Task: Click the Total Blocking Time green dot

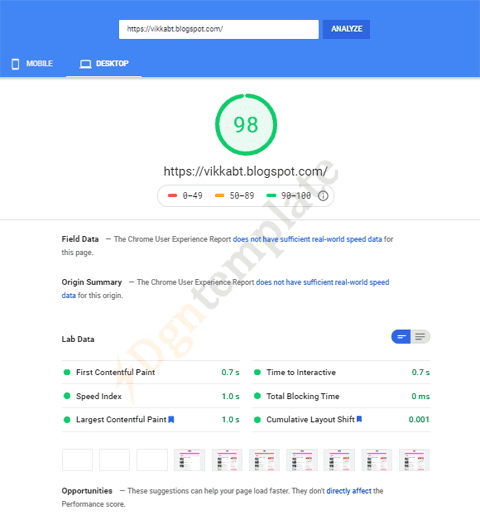Action: [257, 396]
